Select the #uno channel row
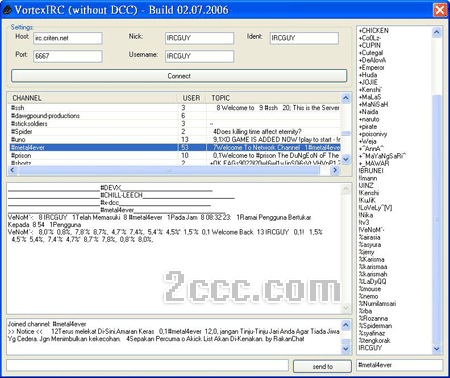 174,140
